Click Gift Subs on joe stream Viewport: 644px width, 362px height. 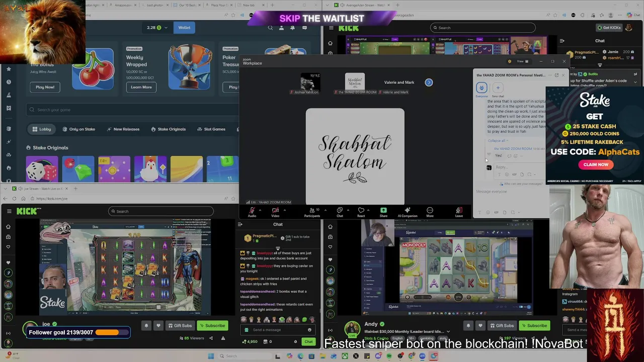pos(180,326)
